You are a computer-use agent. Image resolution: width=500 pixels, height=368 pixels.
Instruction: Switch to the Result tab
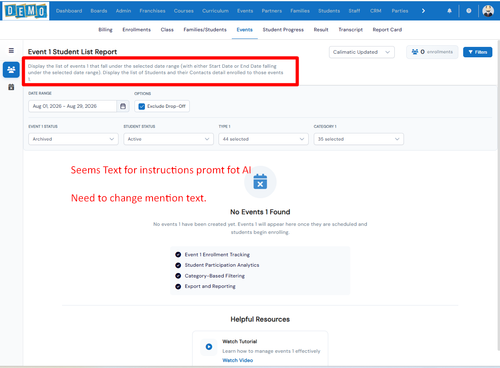tap(321, 30)
